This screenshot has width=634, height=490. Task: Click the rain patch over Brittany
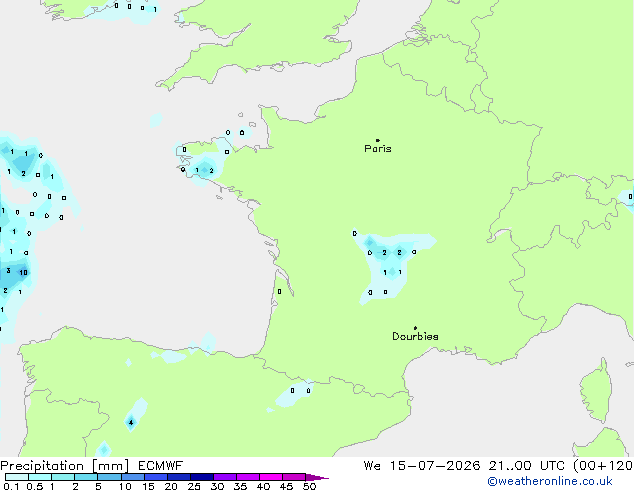click(202, 164)
